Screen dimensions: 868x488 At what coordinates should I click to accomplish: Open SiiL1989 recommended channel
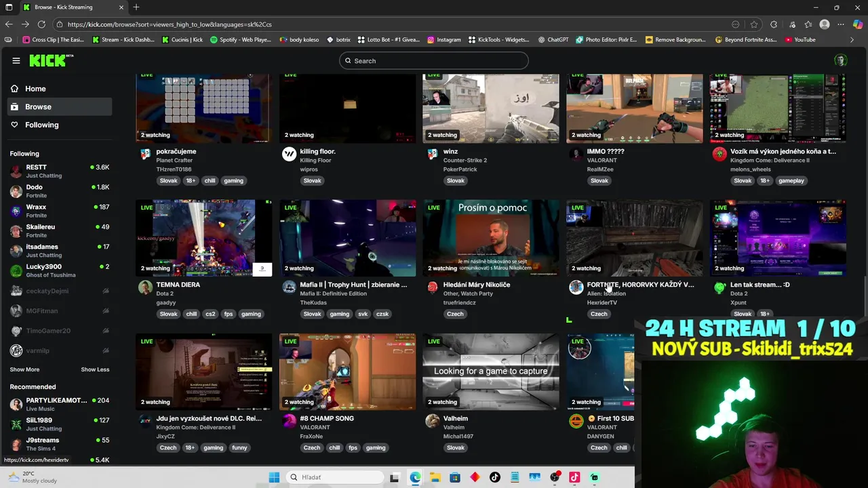tap(60, 424)
